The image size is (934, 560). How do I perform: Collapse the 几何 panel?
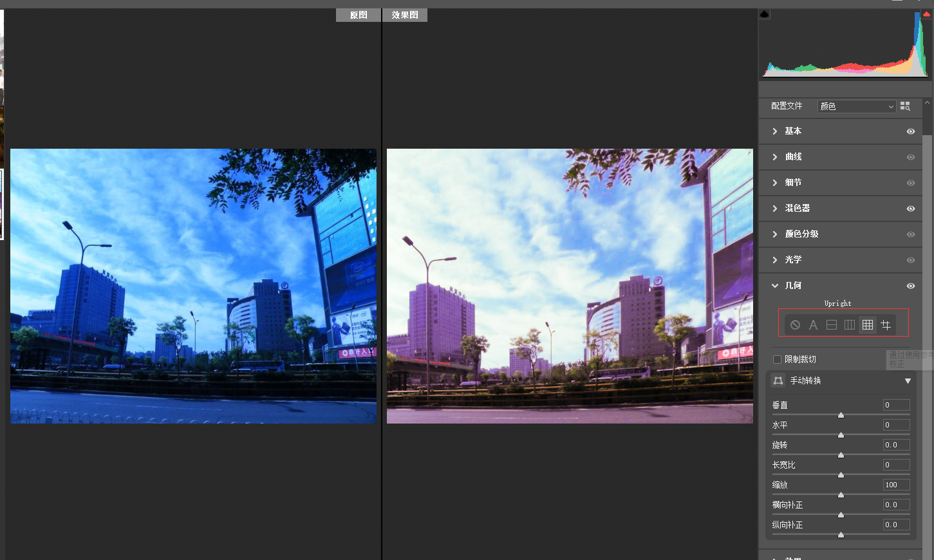coord(775,286)
